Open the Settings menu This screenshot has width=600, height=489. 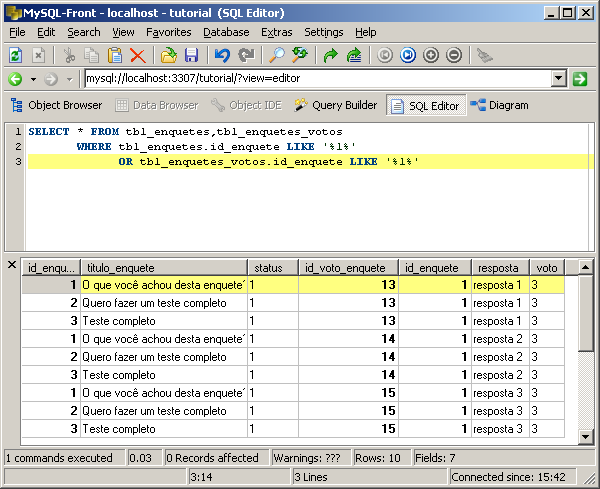(324, 33)
